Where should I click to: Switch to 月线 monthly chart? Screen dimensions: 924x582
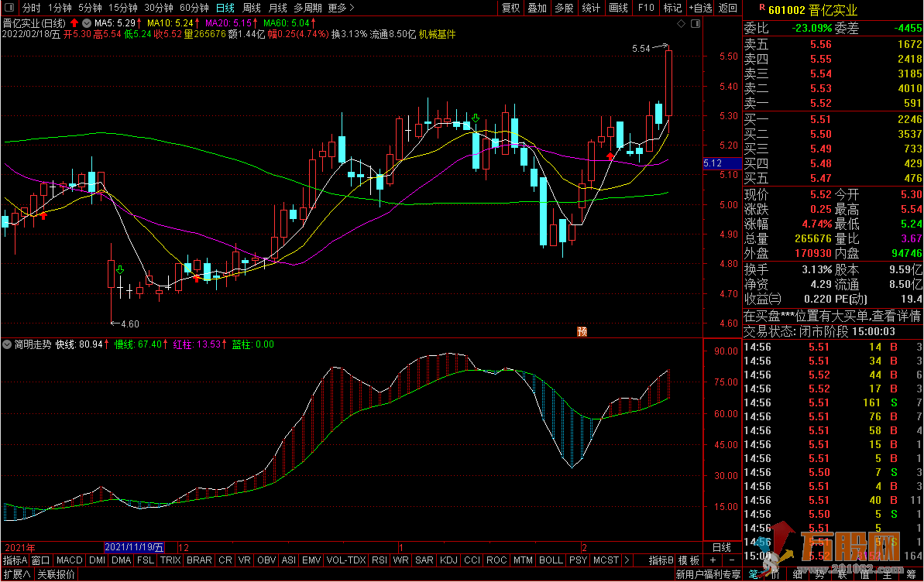click(x=277, y=8)
